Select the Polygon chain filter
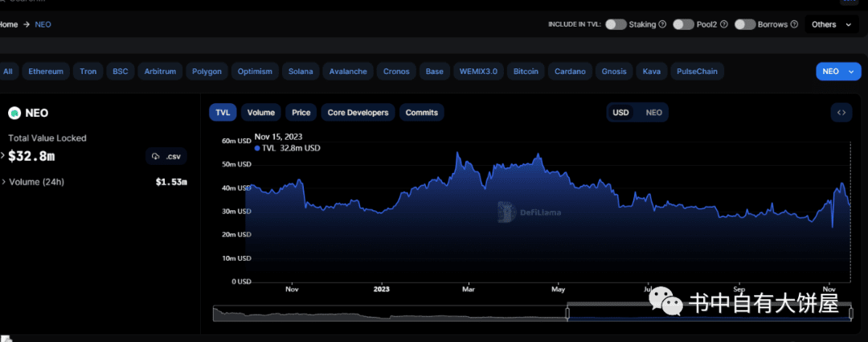Screen dimensions: 868x342 click(x=207, y=72)
